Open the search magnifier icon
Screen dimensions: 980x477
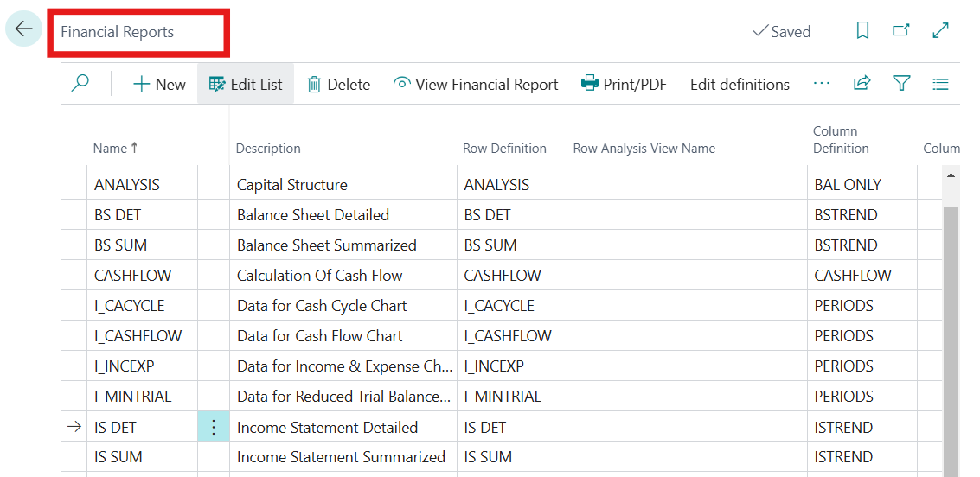[80, 84]
